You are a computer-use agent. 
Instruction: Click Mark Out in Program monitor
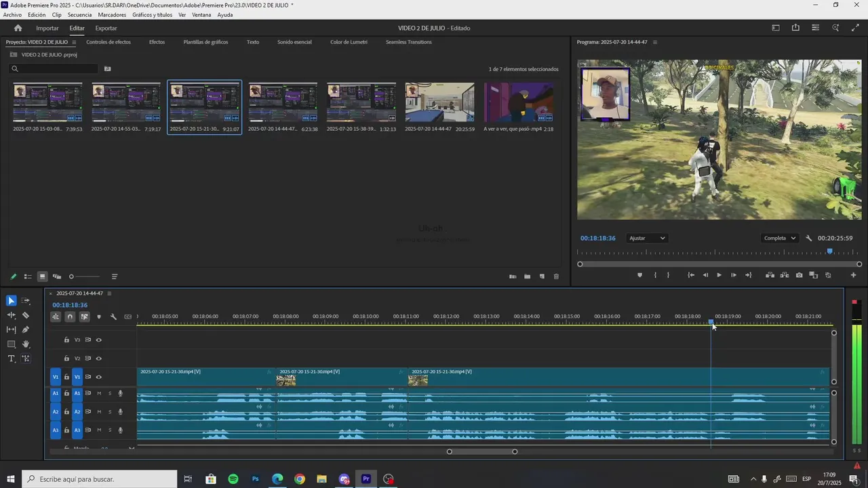(669, 275)
